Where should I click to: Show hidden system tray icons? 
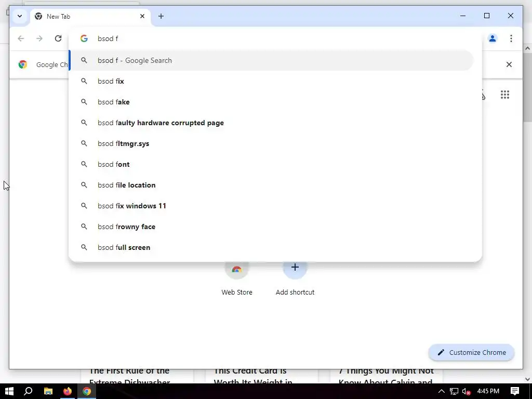point(442,391)
